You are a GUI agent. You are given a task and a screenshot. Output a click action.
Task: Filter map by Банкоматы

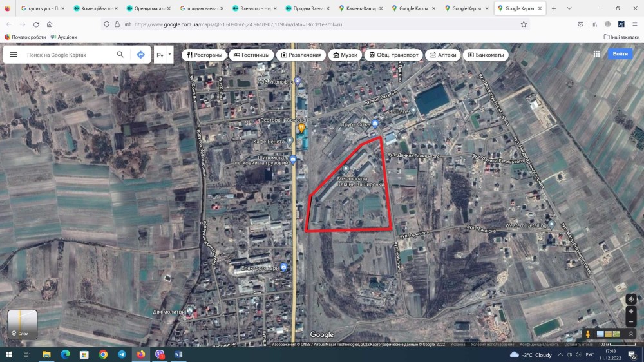pos(486,55)
